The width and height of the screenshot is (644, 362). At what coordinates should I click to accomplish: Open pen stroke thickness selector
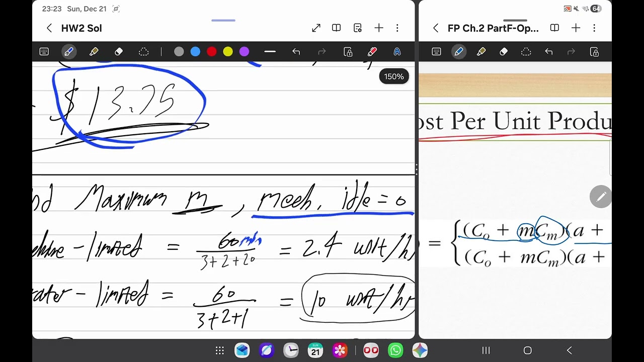(x=270, y=52)
